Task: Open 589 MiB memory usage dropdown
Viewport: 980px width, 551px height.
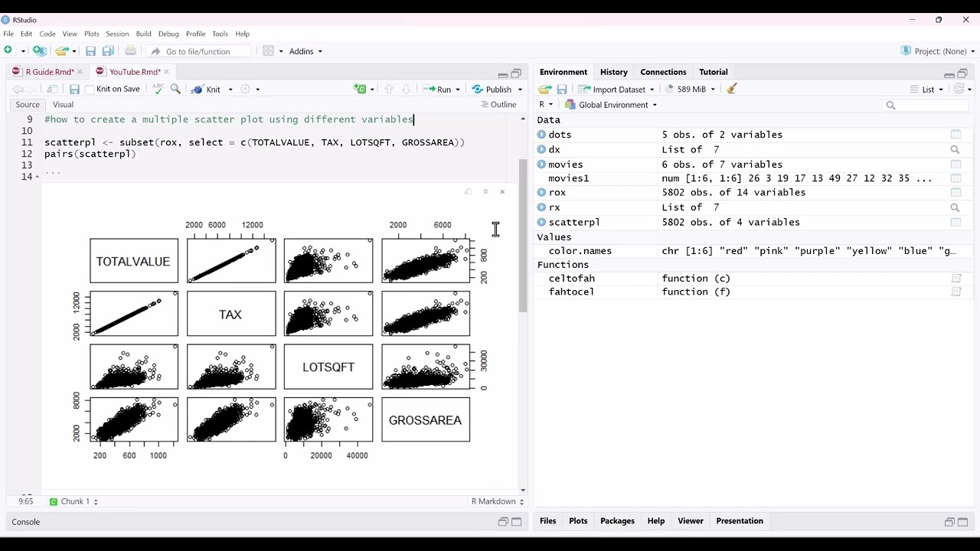Action: pyautogui.click(x=691, y=90)
